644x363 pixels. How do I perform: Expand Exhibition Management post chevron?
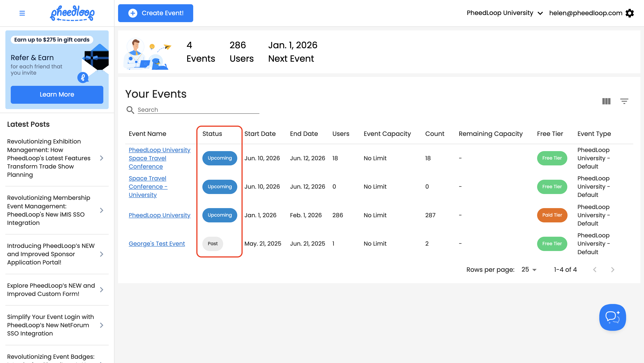102,158
